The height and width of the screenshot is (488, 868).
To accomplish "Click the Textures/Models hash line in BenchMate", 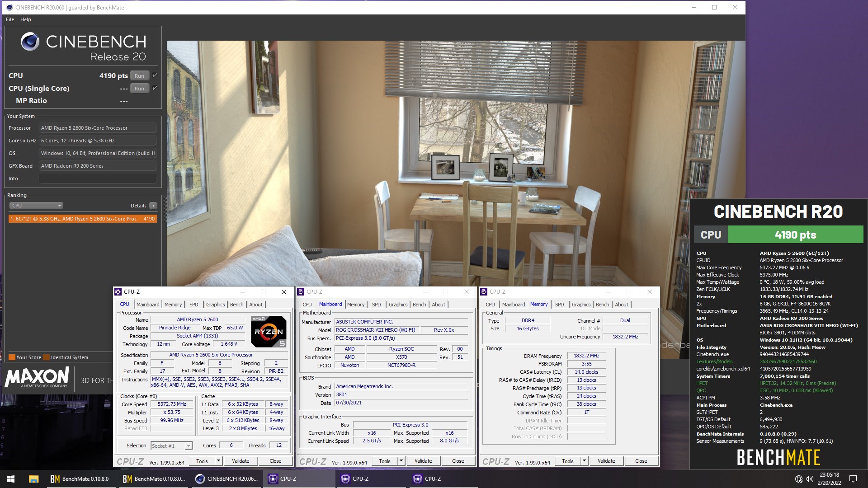I will (x=756, y=361).
